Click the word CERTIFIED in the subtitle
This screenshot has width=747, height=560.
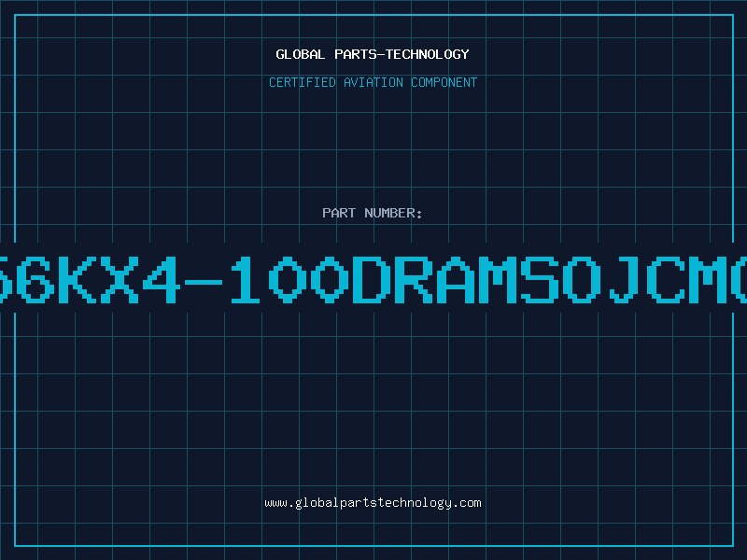(303, 82)
